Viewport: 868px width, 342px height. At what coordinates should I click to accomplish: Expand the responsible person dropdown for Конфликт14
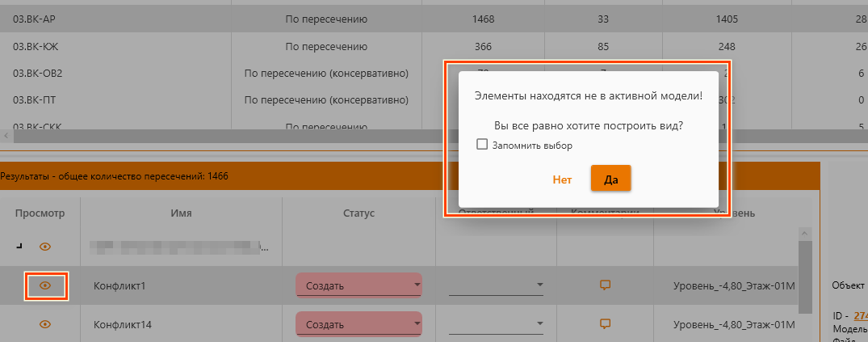point(496,324)
